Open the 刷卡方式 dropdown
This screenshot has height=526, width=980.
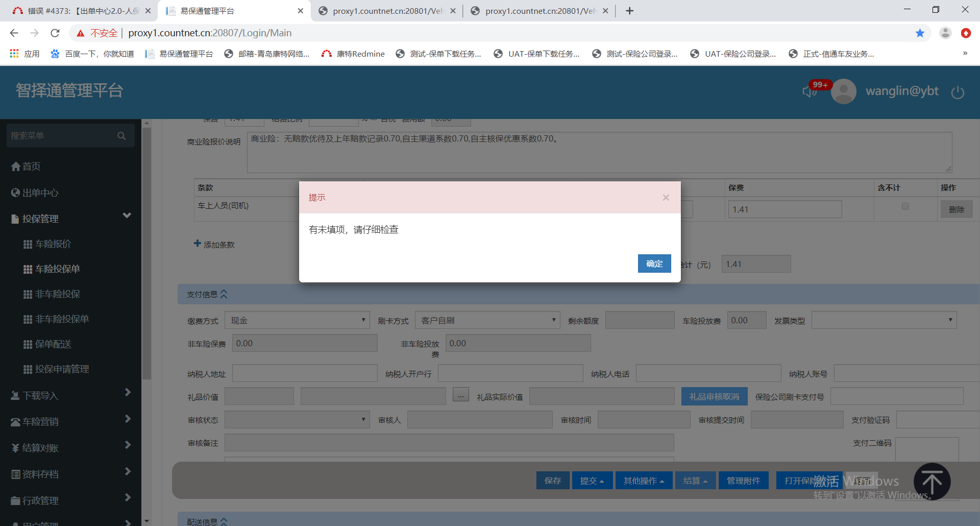pyautogui.click(x=487, y=320)
